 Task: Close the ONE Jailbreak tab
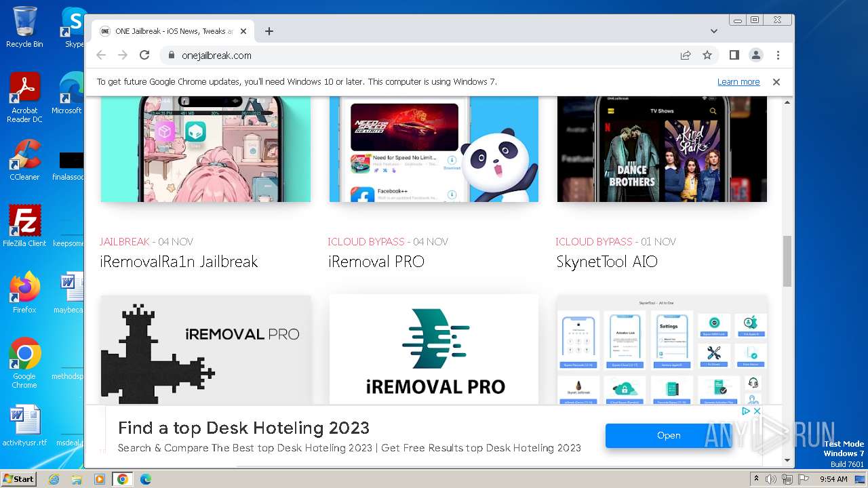pos(243,31)
